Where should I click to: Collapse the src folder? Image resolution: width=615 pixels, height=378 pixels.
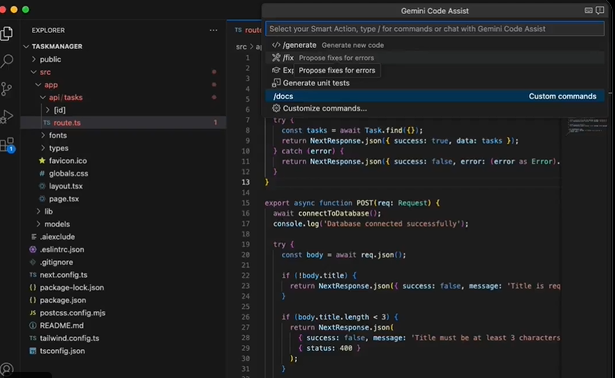click(45, 72)
